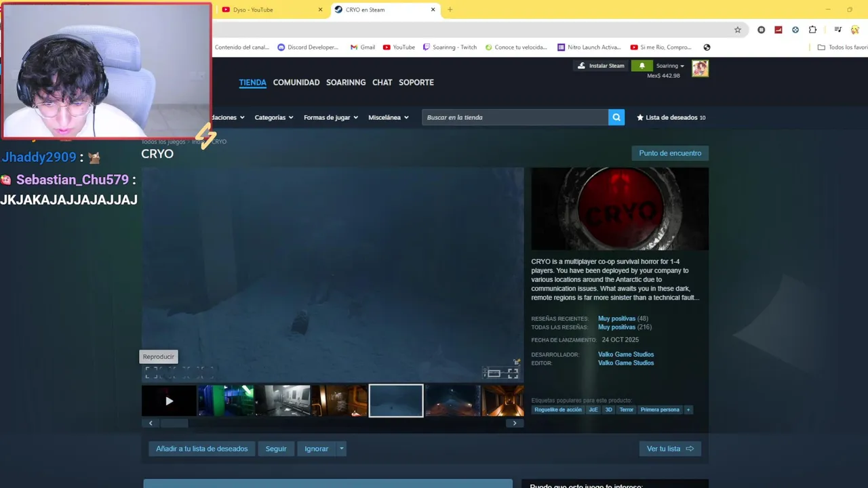The width and height of the screenshot is (868, 488).
Task: Click the star icon on Lista de deseados
Action: point(640,117)
